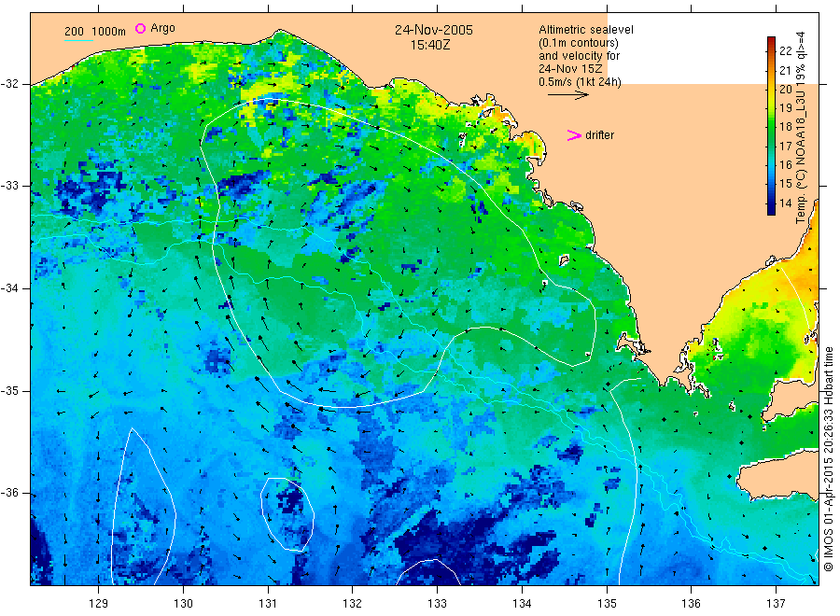Click latitude axis label -36
Image resolution: width=840 pixels, height=616 pixels.
pos(9,493)
